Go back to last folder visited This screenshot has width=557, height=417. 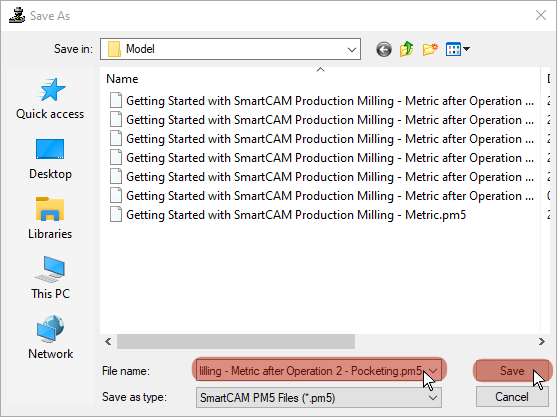384,49
